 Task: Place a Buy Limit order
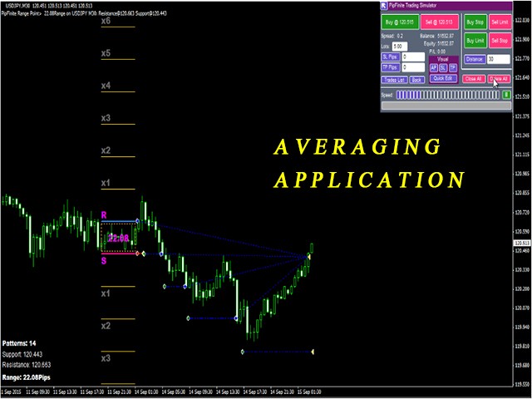click(x=475, y=40)
